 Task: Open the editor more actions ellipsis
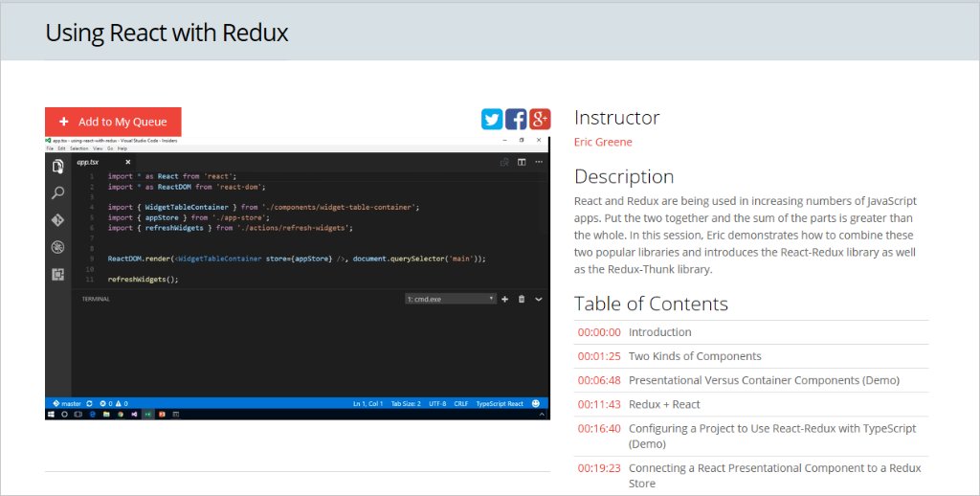pyautogui.click(x=539, y=162)
